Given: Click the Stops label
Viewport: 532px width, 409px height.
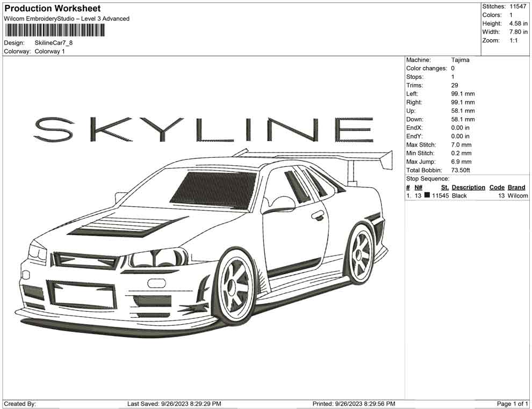Looking at the screenshot, I should tap(415, 77).
